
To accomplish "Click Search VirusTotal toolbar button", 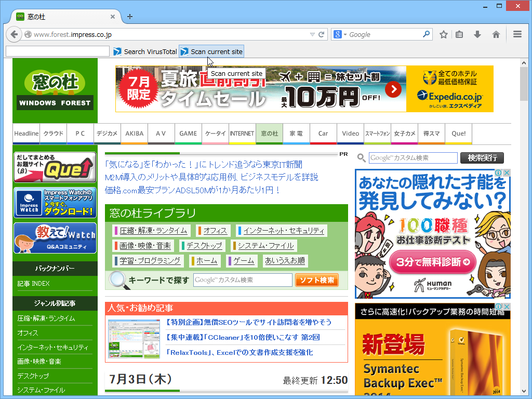I will click(x=145, y=51).
